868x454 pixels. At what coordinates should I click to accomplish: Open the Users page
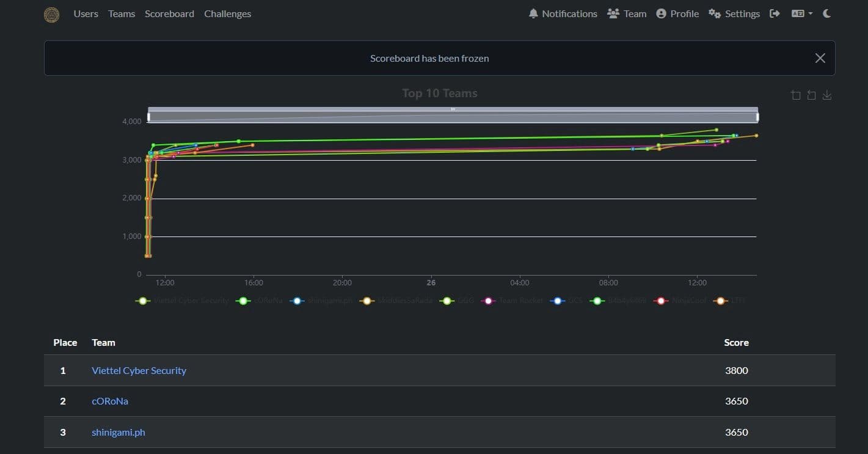pos(86,13)
